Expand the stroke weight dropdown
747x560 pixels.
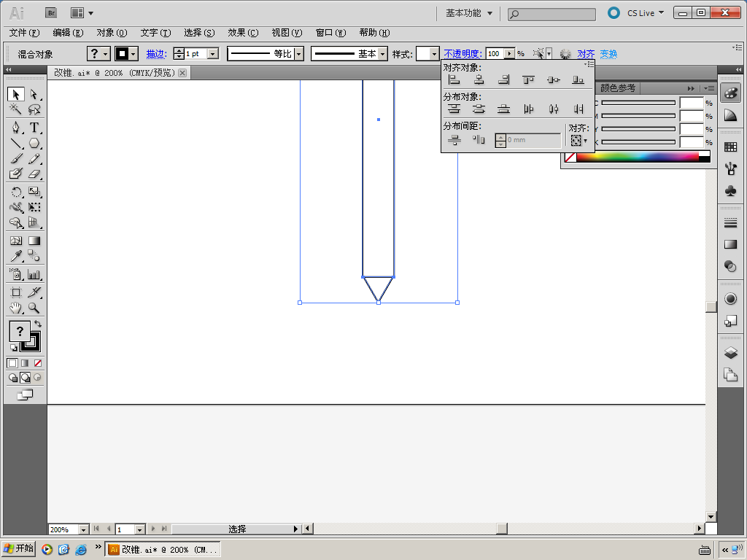point(214,54)
